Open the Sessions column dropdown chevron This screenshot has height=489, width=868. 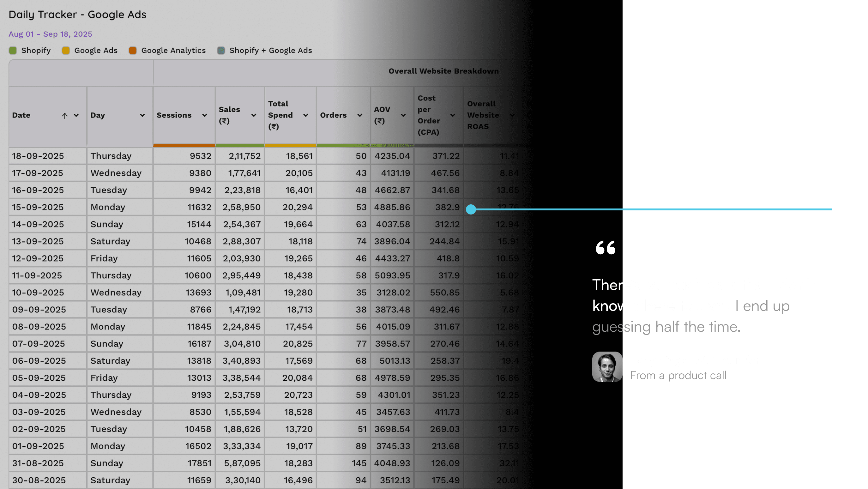205,115
